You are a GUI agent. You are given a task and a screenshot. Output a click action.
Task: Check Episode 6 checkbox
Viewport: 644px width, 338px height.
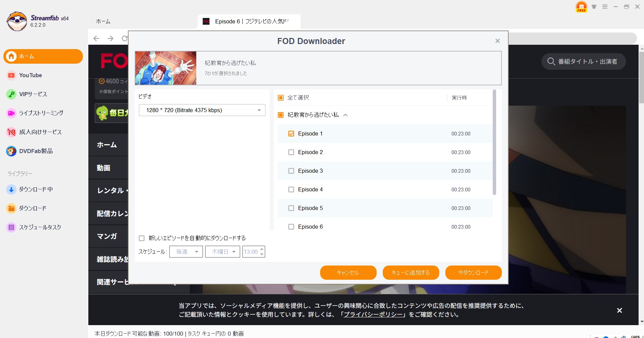(291, 227)
